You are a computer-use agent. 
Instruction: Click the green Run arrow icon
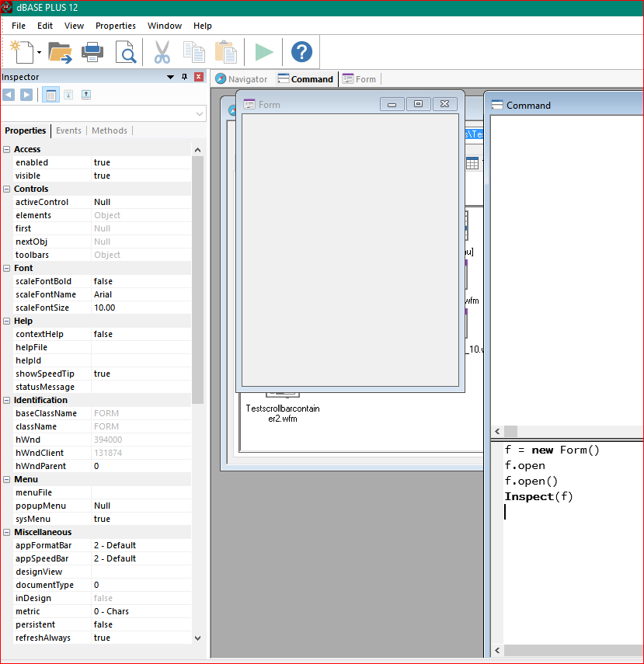[264, 52]
